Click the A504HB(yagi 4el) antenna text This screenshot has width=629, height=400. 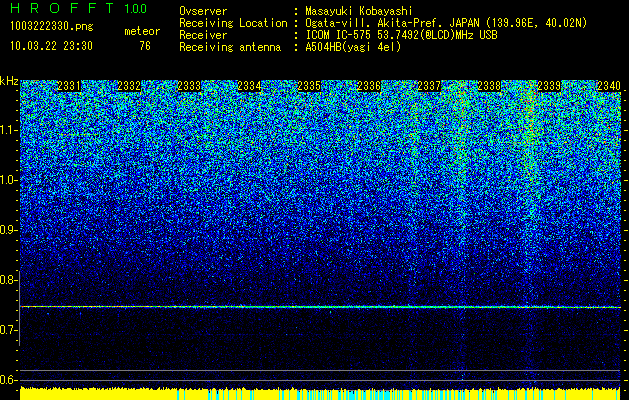(353, 47)
